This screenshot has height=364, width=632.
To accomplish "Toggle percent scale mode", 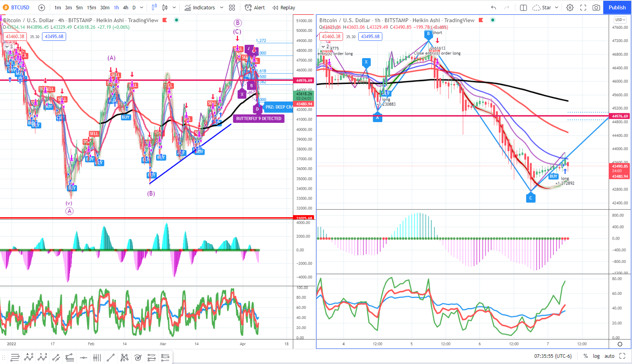I will click(586, 356).
